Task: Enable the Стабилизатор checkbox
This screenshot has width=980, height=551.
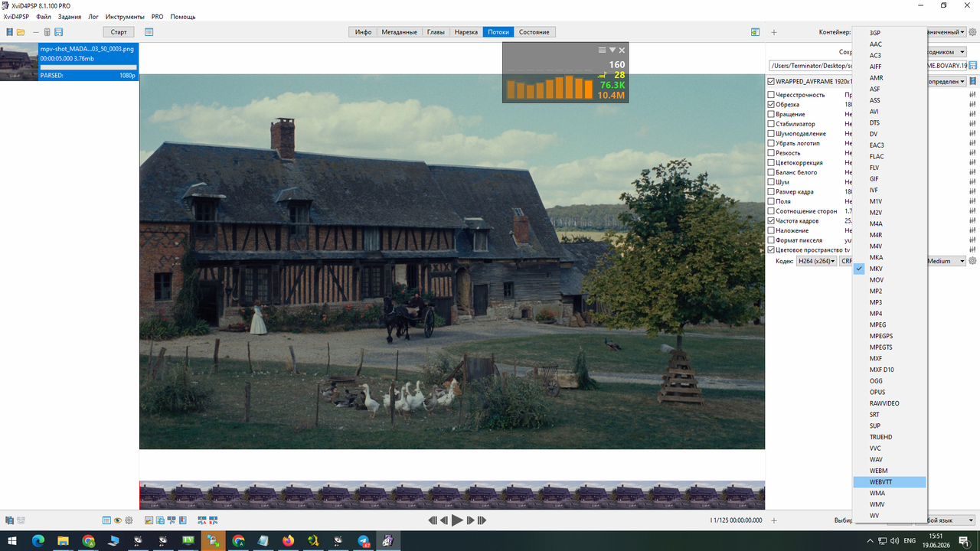Action: (771, 124)
